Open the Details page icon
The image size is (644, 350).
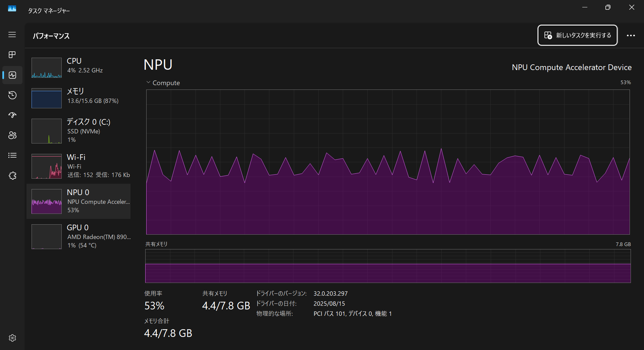[12, 155]
